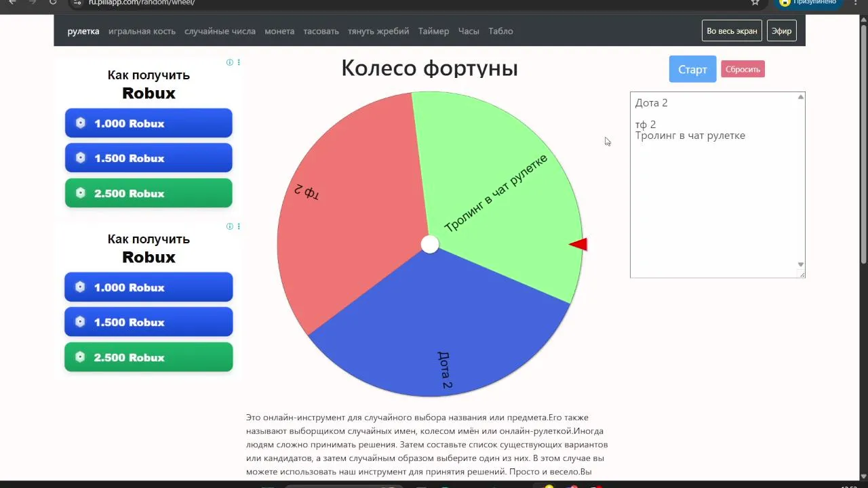Screen dimensions: 868x488
Task: Go to игральная кость page
Action: [x=142, y=31]
